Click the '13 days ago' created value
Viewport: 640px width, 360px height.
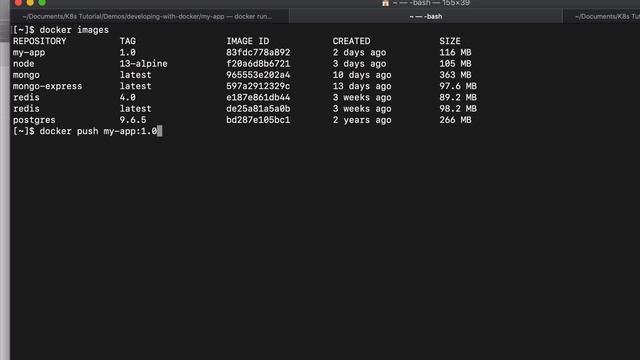point(362,86)
